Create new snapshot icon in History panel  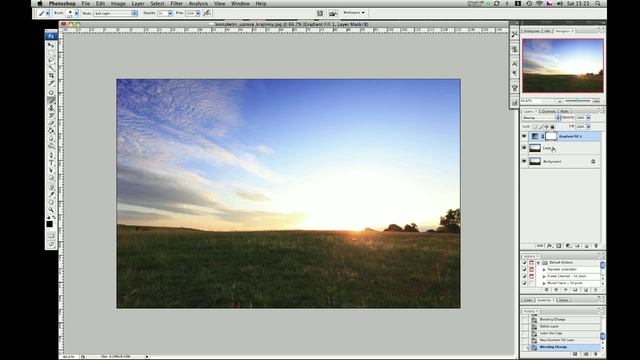tap(586, 354)
